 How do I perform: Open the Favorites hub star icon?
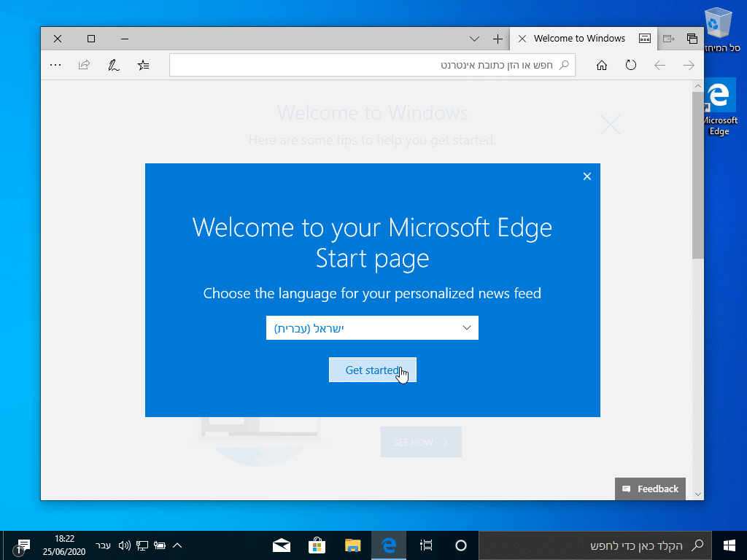pos(143,66)
